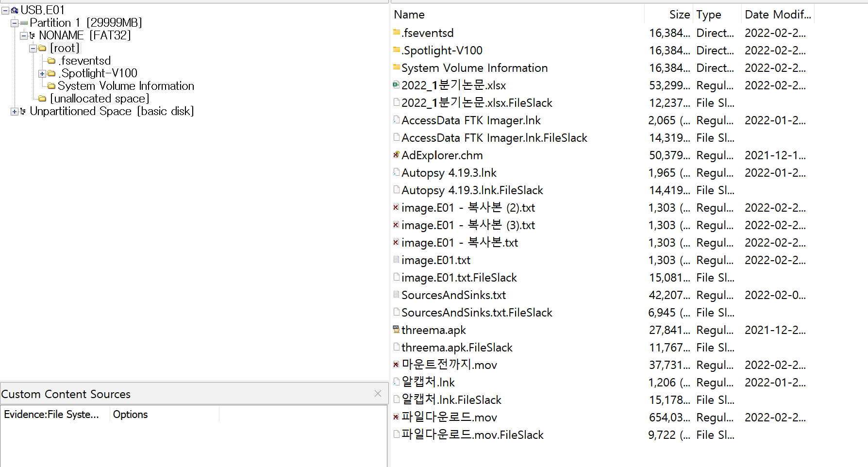
Task: Click size value 654,03 of 파일다운로드.mov
Action: (x=669, y=417)
